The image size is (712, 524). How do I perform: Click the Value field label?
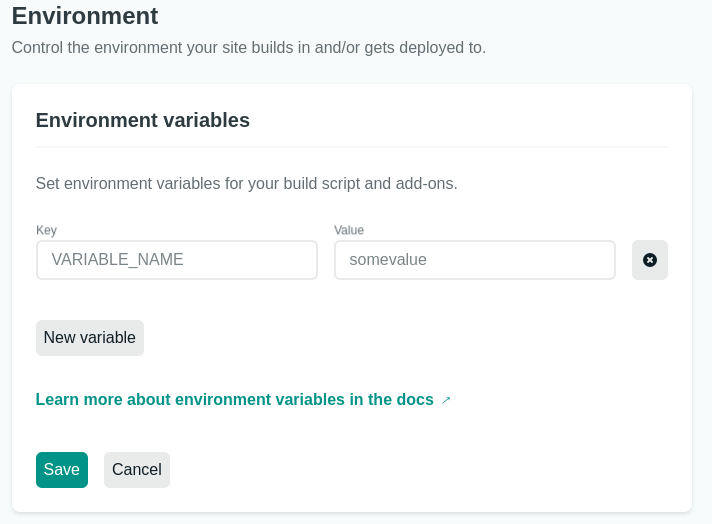[x=349, y=230]
